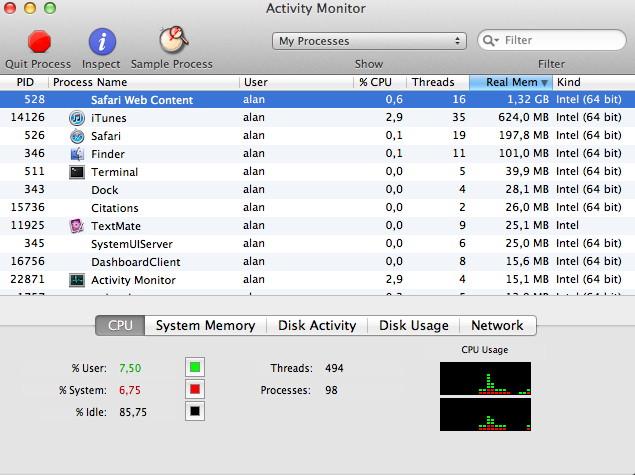The image size is (635, 475).
Task: Click the Threads total value 494
Action: (x=334, y=368)
